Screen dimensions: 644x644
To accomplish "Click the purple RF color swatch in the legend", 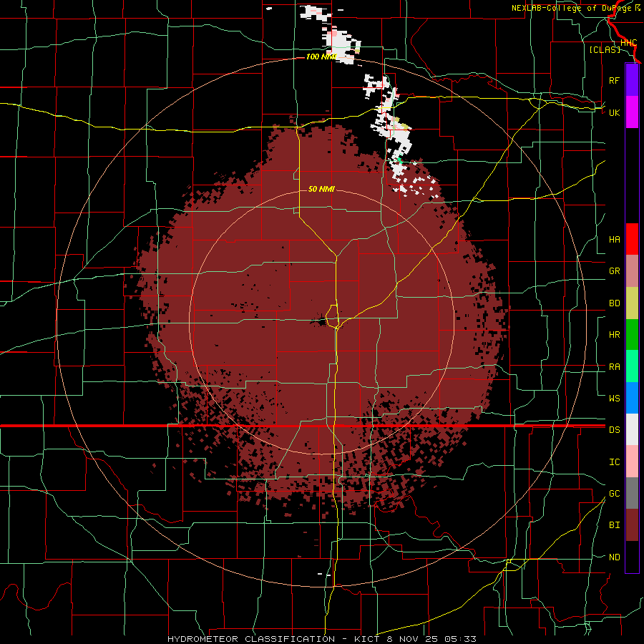I will point(632,80).
